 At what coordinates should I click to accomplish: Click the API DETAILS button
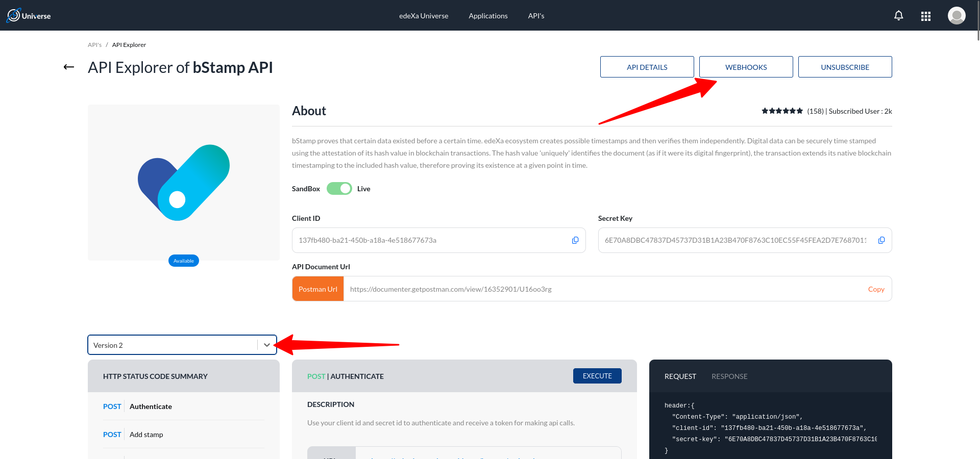coord(647,67)
